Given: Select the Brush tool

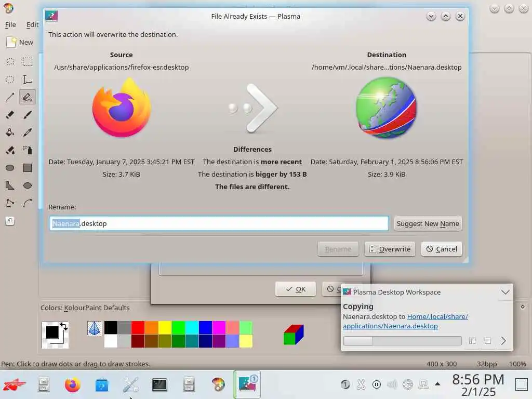Looking at the screenshot, I should (28, 115).
